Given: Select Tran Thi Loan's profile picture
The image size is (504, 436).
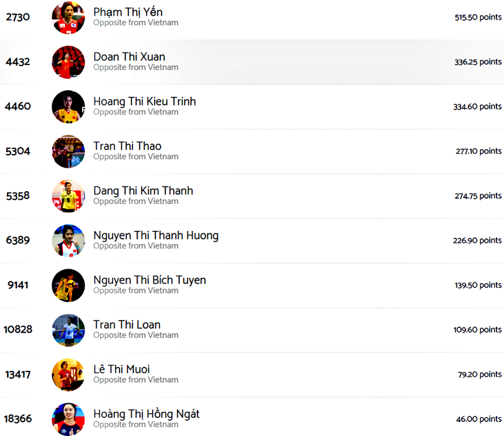Looking at the screenshot, I should pos(68,329).
